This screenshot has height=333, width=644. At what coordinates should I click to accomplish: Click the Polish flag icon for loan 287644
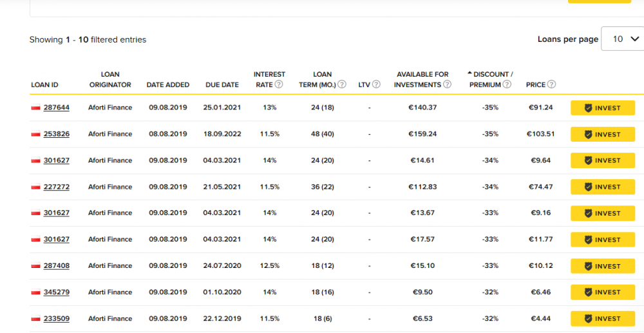point(35,108)
